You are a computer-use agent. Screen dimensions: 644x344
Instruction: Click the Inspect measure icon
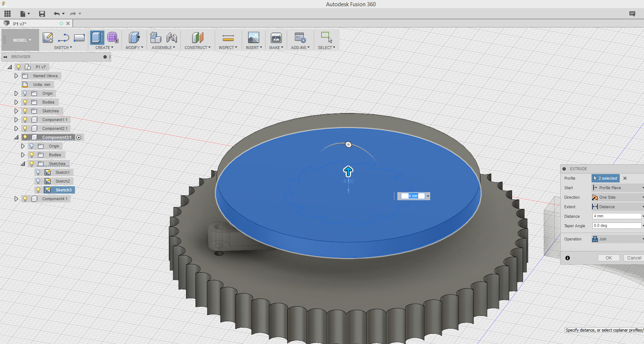228,38
